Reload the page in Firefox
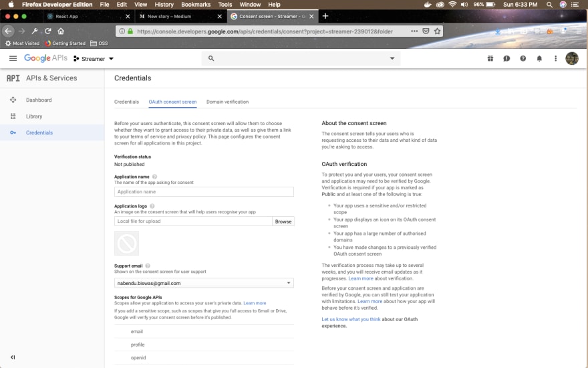This screenshot has height=368, width=588. click(47, 31)
